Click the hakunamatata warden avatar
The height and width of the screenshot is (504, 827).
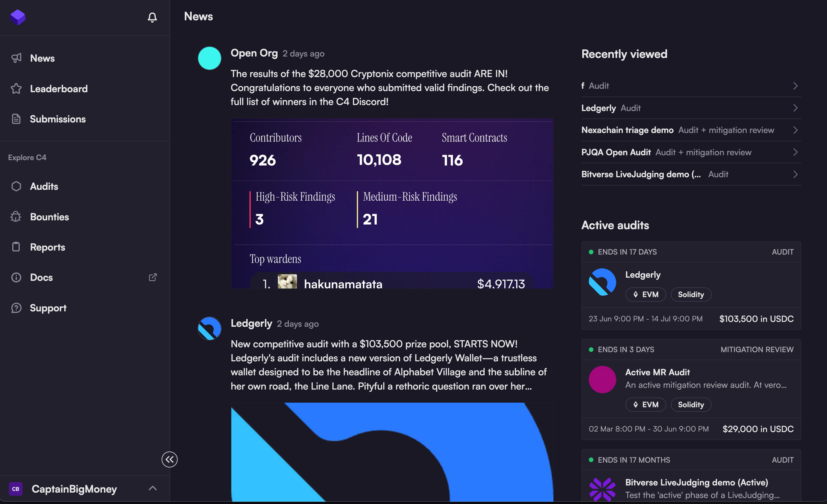[x=287, y=282]
